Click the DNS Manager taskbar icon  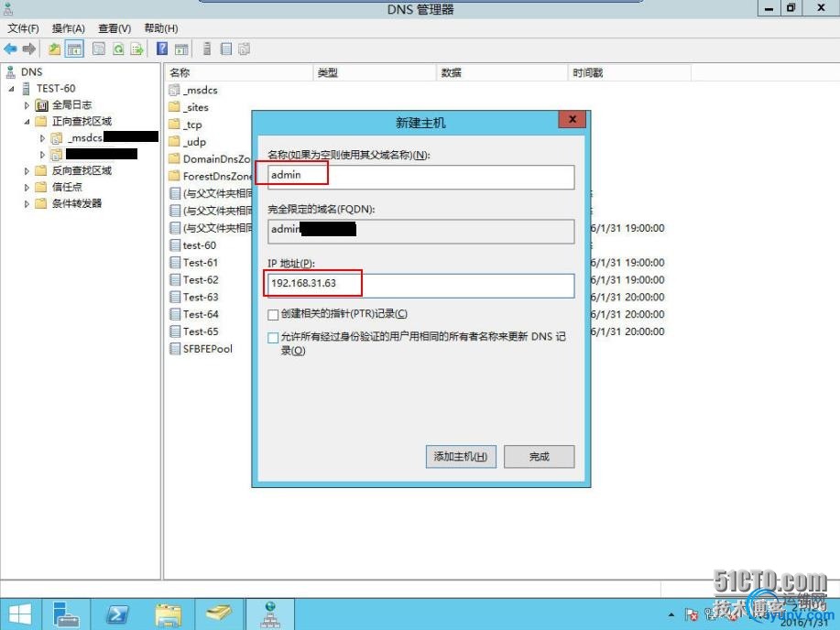[270, 614]
